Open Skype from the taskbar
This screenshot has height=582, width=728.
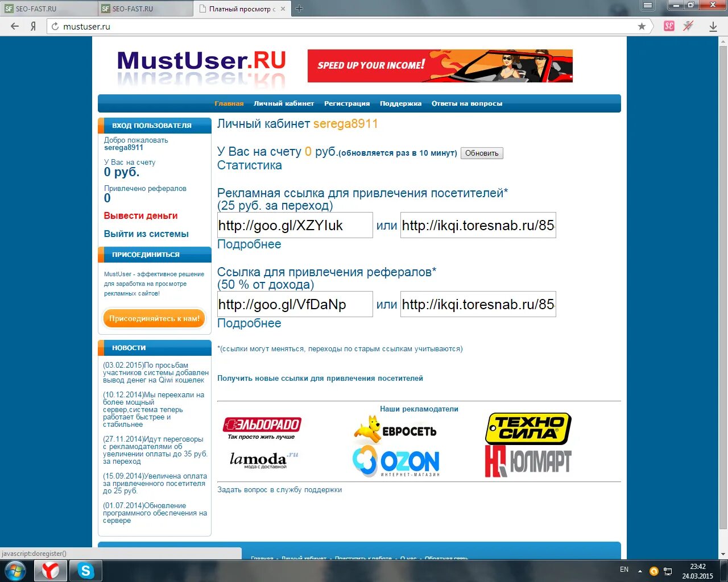(x=86, y=570)
